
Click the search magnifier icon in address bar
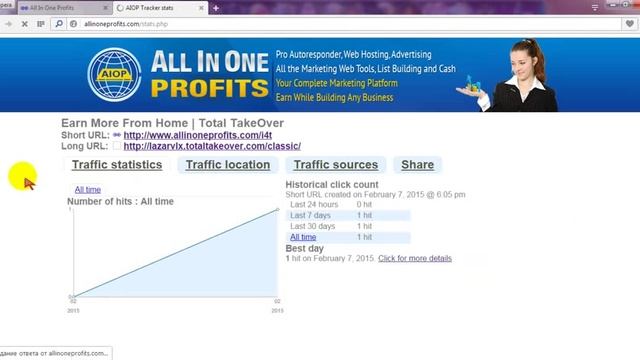coord(59,24)
